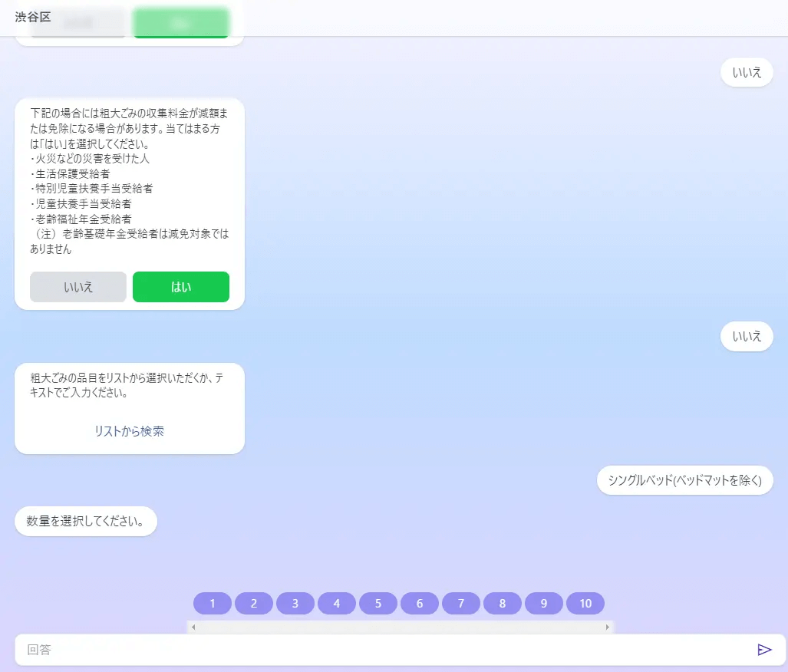Click the ・老齢福祉年金受給者 list line
This screenshot has width=788, height=672.
click(x=81, y=219)
